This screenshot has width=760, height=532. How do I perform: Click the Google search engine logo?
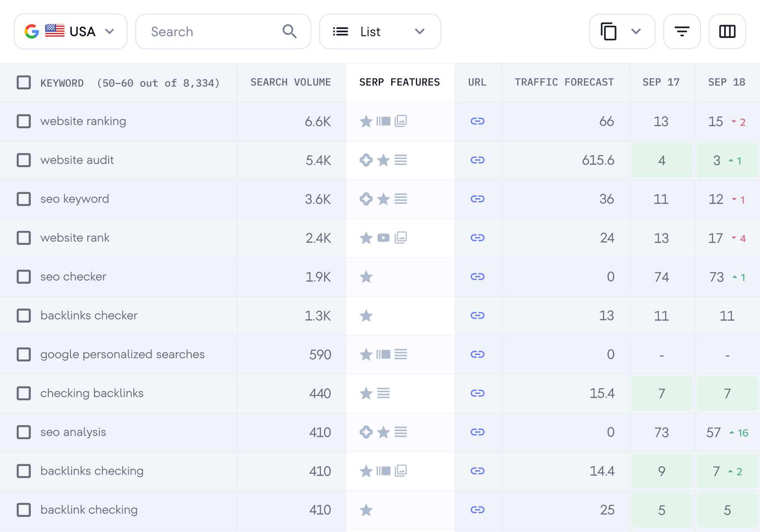[x=32, y=31]
